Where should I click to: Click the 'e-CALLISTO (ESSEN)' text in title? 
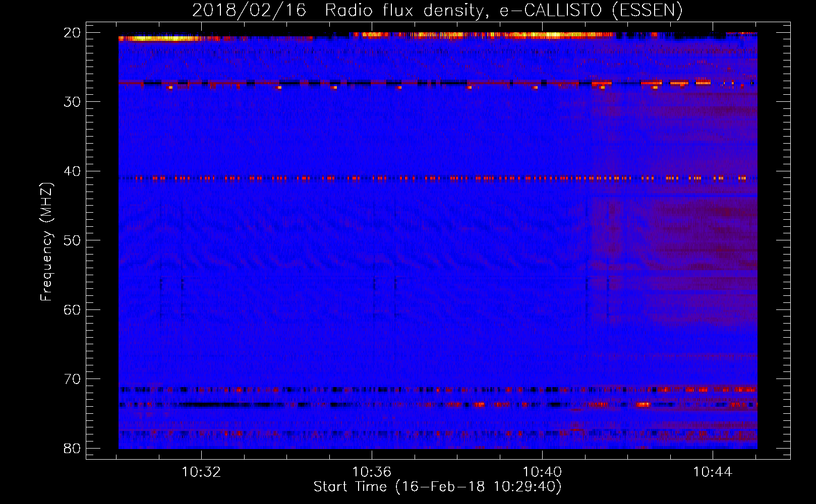pos(591,11)
